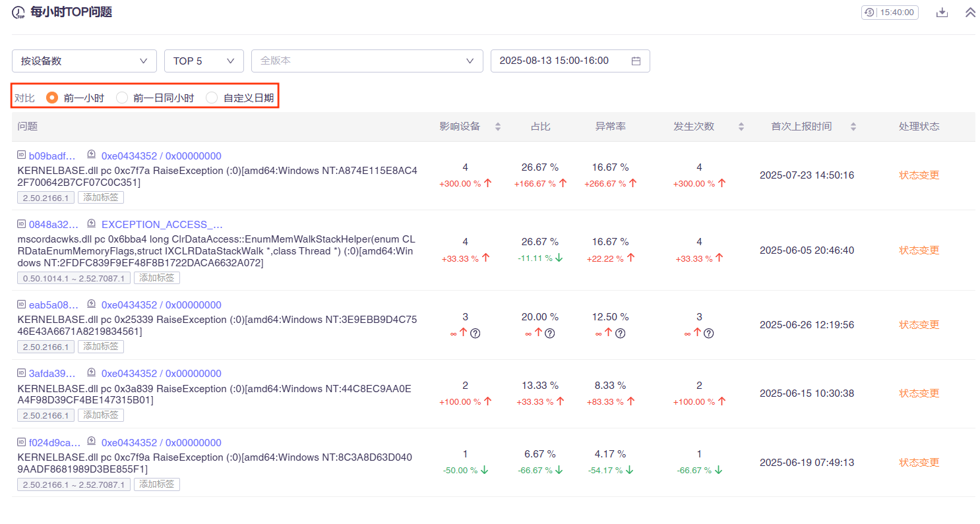Click 添加标签 on the 3afda39 issue row
Screen dimensions: 980x524
(x=101, y=415)
